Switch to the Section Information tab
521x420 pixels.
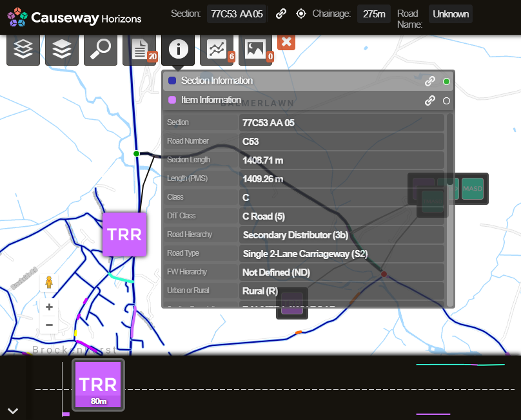click(x=217, y=81)
